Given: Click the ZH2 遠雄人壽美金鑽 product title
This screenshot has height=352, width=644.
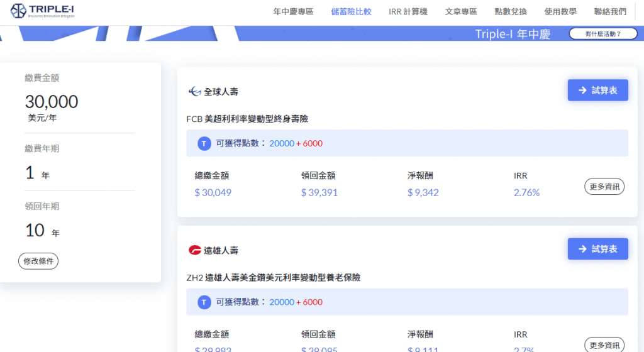Looking at the screenshot, I should (x=273, y=278).
